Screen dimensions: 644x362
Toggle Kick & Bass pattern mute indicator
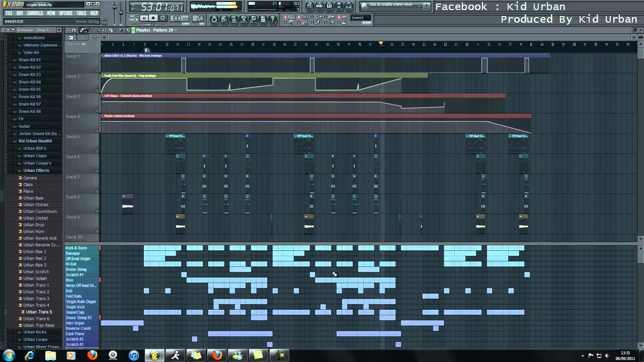pos(100,248)
